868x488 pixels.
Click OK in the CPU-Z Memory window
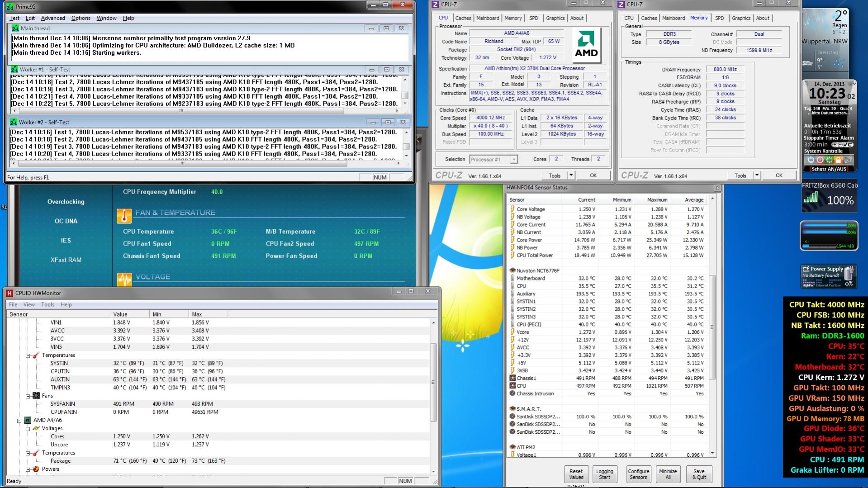click(779, 175)
